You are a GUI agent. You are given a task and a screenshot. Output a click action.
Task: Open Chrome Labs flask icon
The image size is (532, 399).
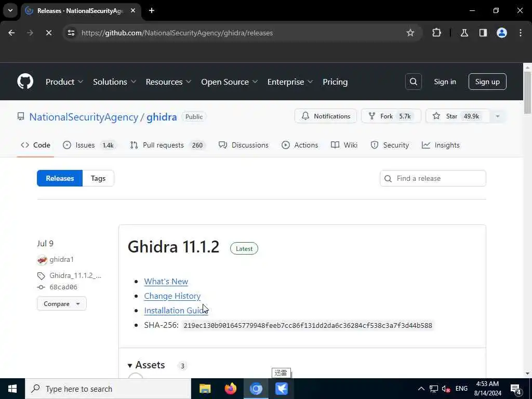coord(464,33)
